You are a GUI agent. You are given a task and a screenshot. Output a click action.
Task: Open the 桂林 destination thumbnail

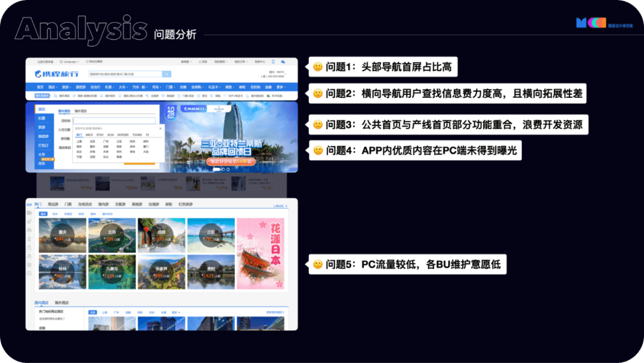click(x=63, y=272)
